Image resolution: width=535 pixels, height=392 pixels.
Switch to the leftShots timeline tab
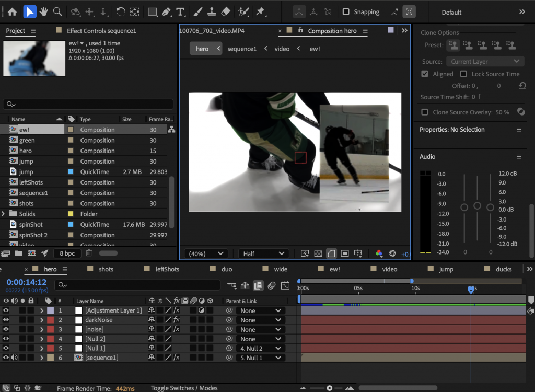(x=167, y=269)
